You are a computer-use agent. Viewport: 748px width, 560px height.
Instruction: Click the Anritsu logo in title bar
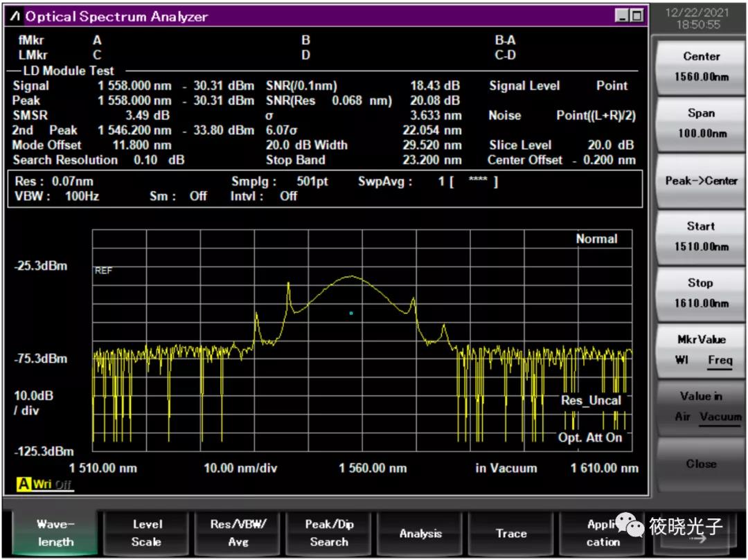[x=15, y=16]
